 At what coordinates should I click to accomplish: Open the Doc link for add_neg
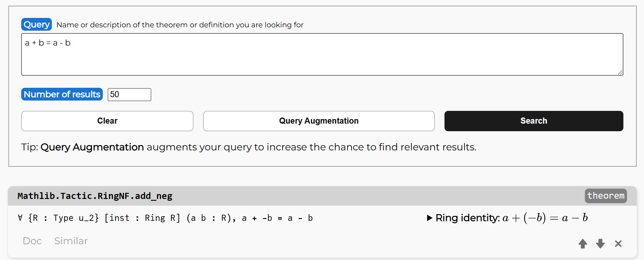(x=32, y=241)
